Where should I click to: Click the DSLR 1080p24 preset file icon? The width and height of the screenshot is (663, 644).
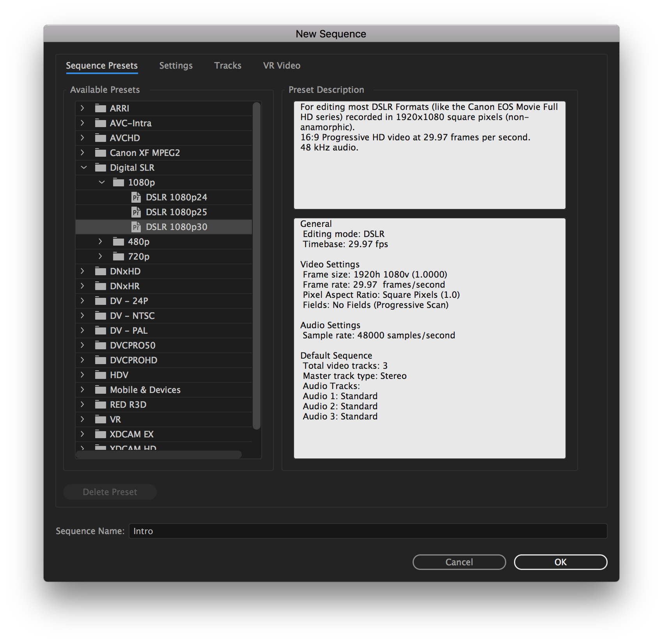tap(136, 197)
